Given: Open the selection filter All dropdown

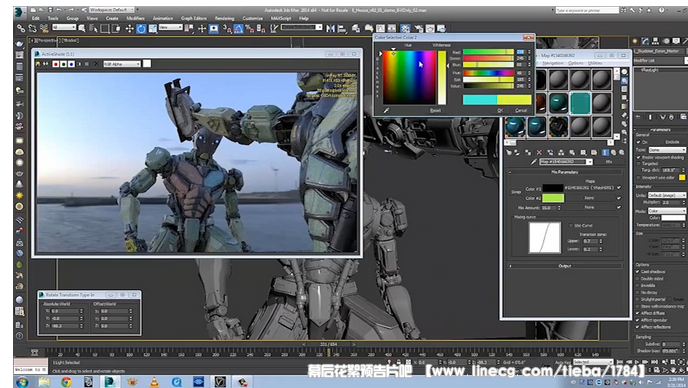Looking at the screenshot, I should point(64,28).
